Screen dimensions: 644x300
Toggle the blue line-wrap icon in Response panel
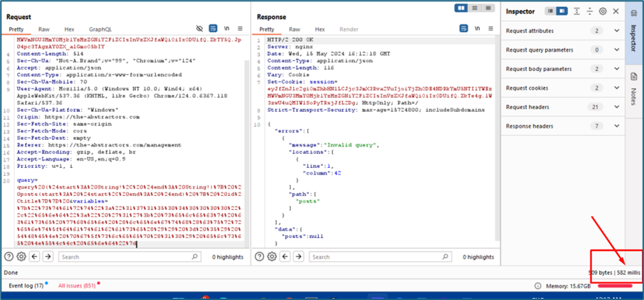tap(464, 29)
